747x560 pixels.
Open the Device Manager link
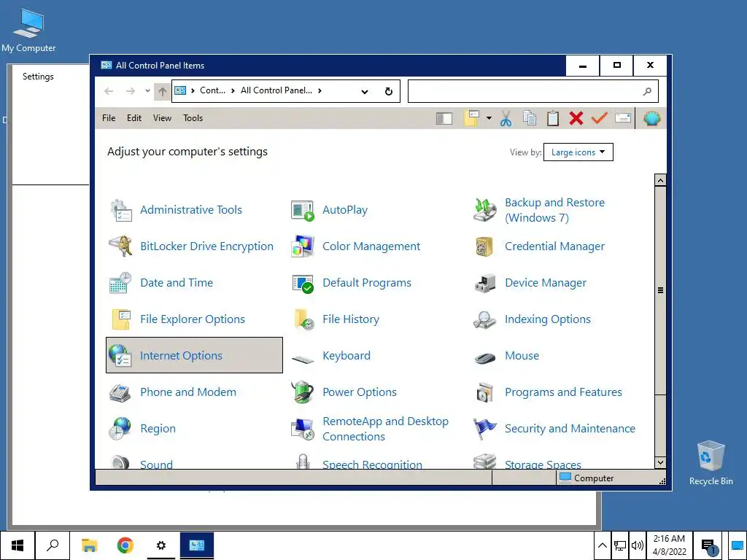[x=546, y=283]
